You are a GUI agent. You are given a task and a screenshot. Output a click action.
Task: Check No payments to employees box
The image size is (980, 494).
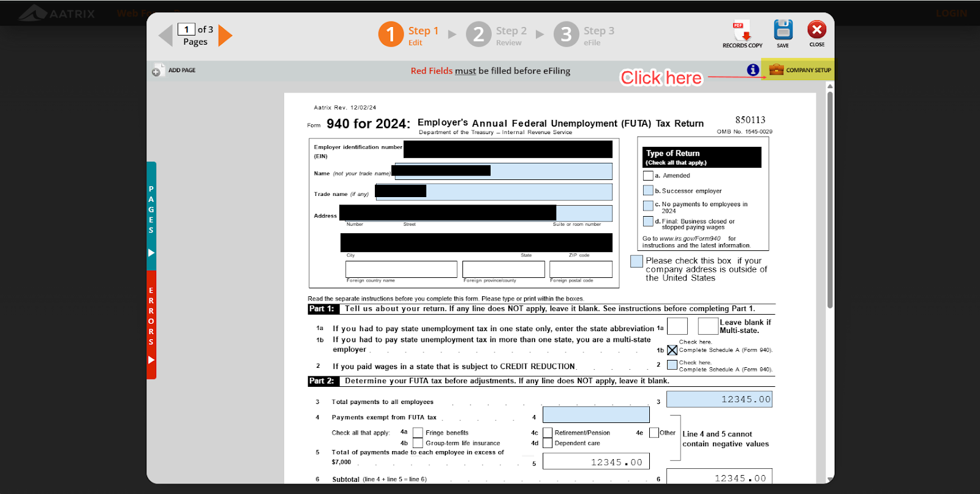(x=648, y=206)
